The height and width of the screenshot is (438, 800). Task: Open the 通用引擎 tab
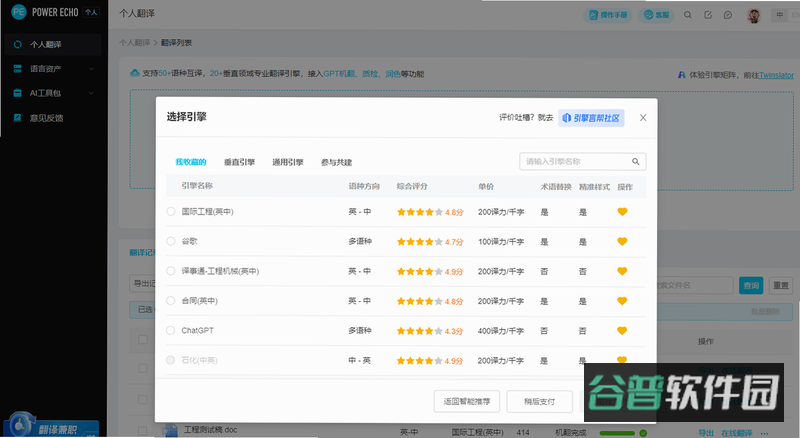point(288,162)
